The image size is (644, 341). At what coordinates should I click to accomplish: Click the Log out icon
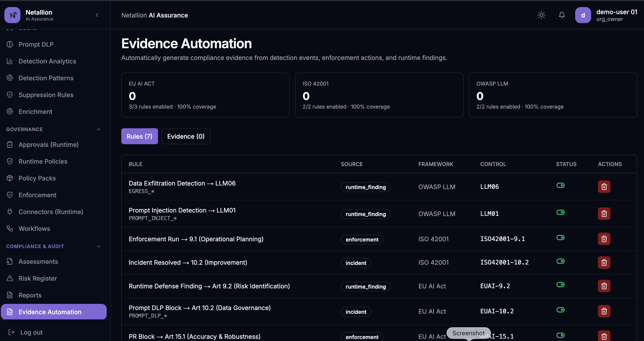point(12,332)
